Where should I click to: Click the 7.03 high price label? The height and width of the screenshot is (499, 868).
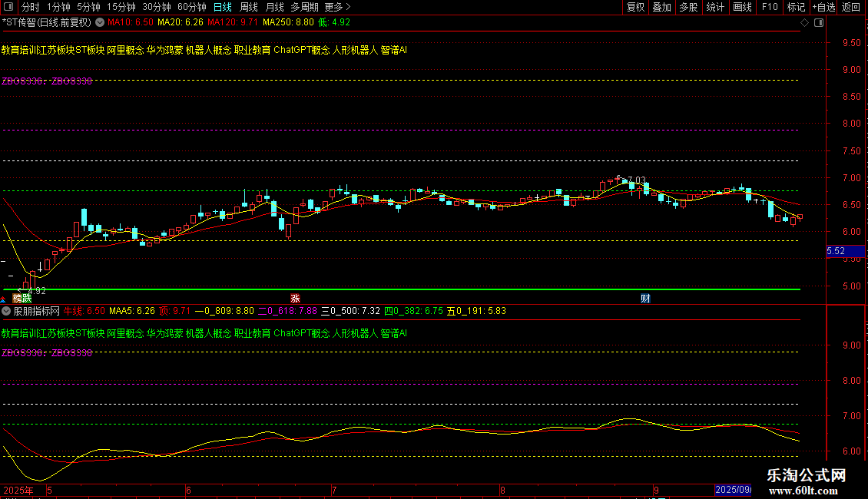pos(637,180)
